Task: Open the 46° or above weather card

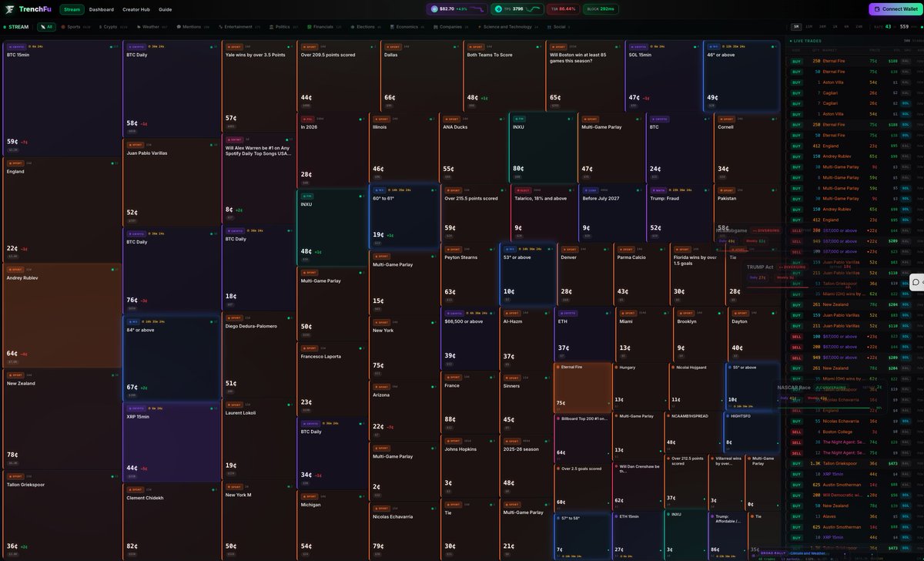Action: coord(742,76)
